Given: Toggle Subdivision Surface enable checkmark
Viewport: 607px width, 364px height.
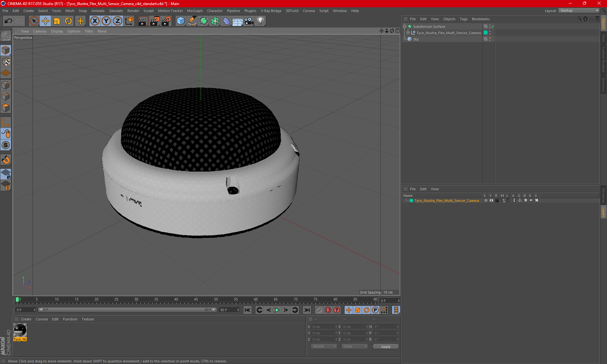Looking at the screenshot, I should tap(493, 27).
